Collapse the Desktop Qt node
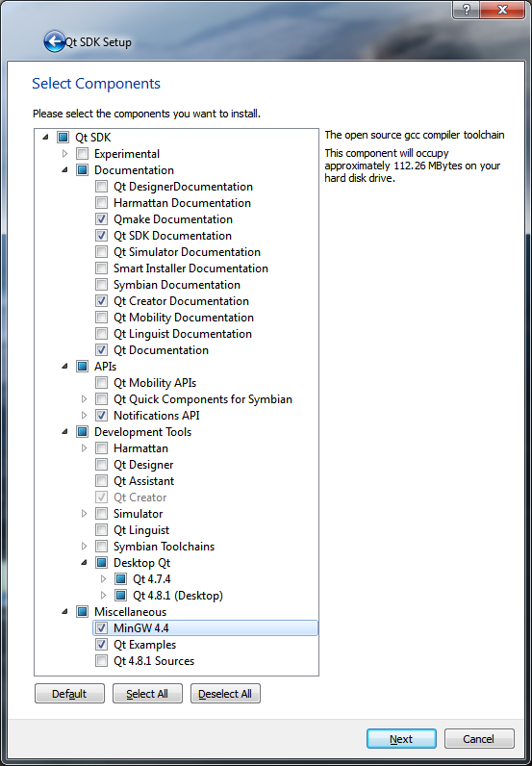This screenshot has width=532, height=766. click(x=84, y=563)
